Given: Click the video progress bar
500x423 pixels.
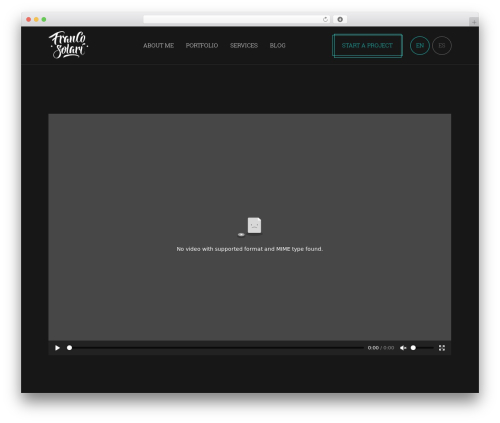Looking at the screenshot, I should click(216, 348).
